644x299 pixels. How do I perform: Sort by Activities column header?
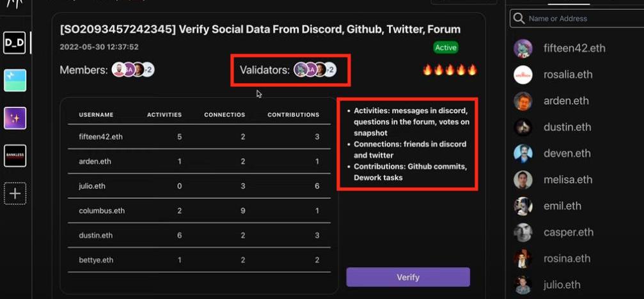pyautogui.click(x=164, y=115)
